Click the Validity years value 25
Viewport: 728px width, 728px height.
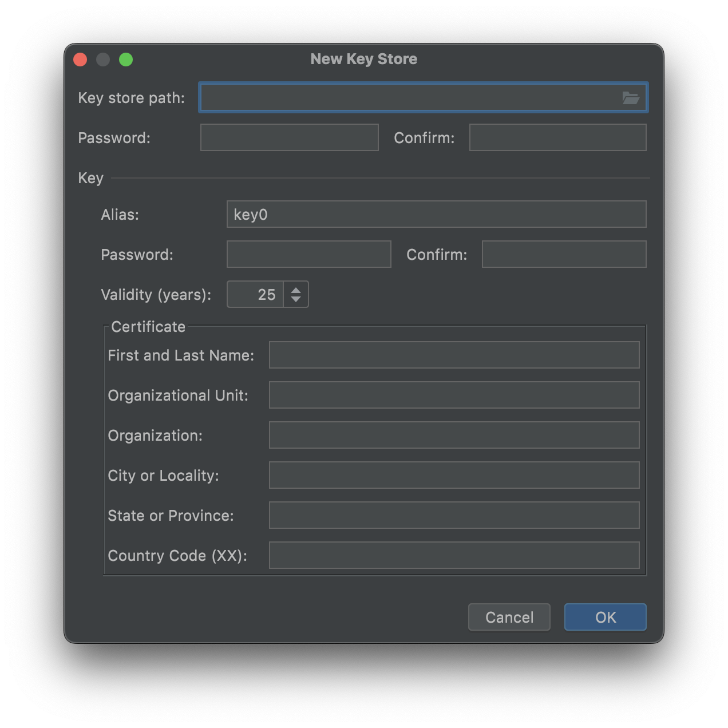255,294
